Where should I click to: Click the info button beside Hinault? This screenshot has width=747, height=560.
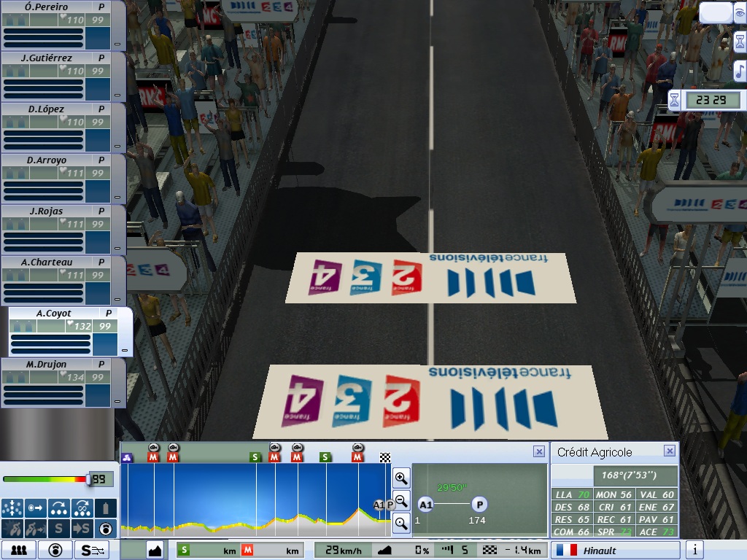[694, 550]
